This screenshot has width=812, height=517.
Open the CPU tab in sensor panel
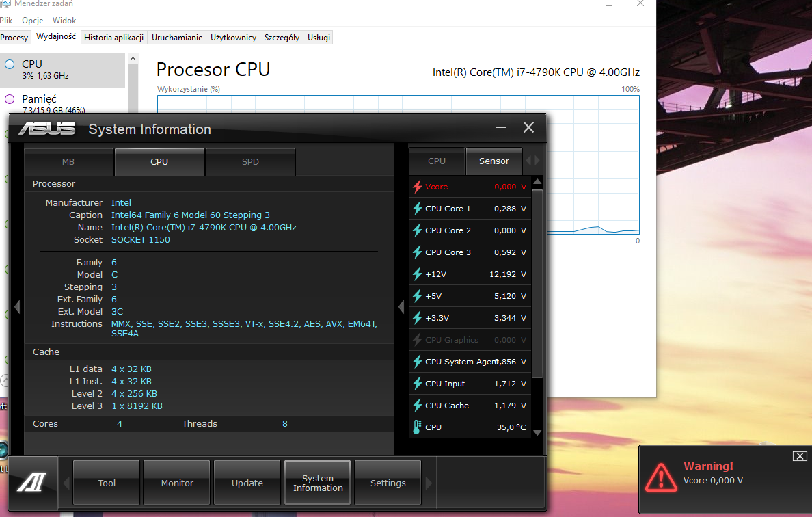coord(437,161)
